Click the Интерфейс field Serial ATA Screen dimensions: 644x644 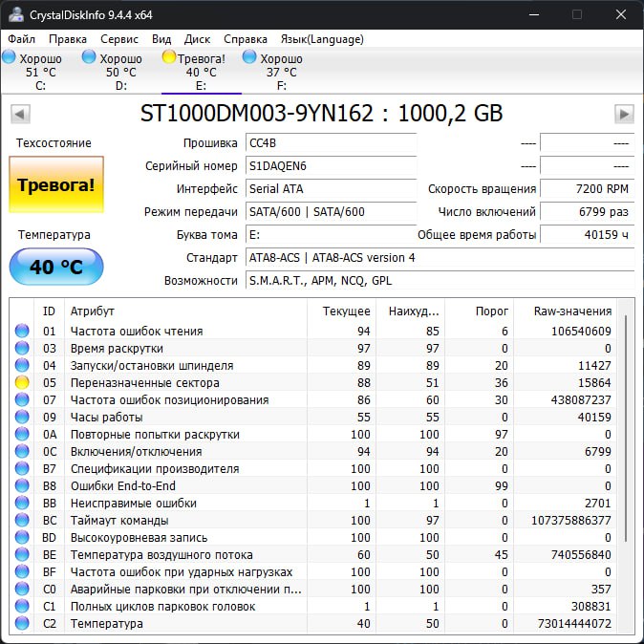point(331,189)
